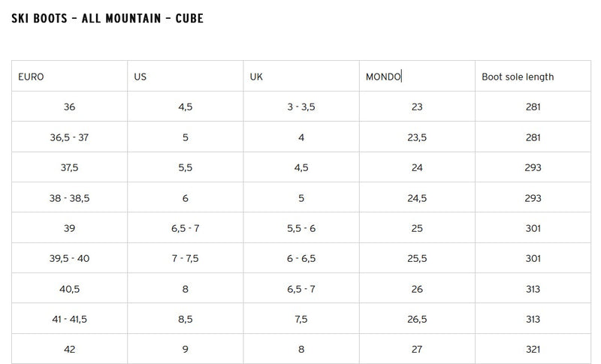Screen dimensions: 601x364
Task: Select the MONDO 25 cell
Action: point(417,228)
